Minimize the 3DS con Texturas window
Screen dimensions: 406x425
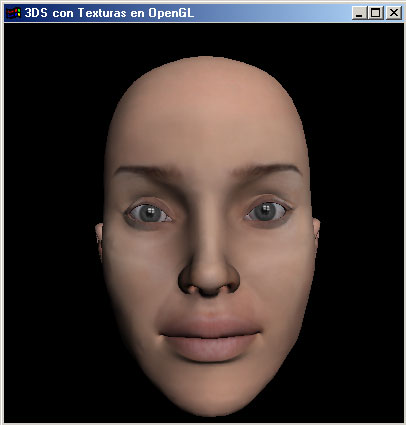tap(359, 13)
